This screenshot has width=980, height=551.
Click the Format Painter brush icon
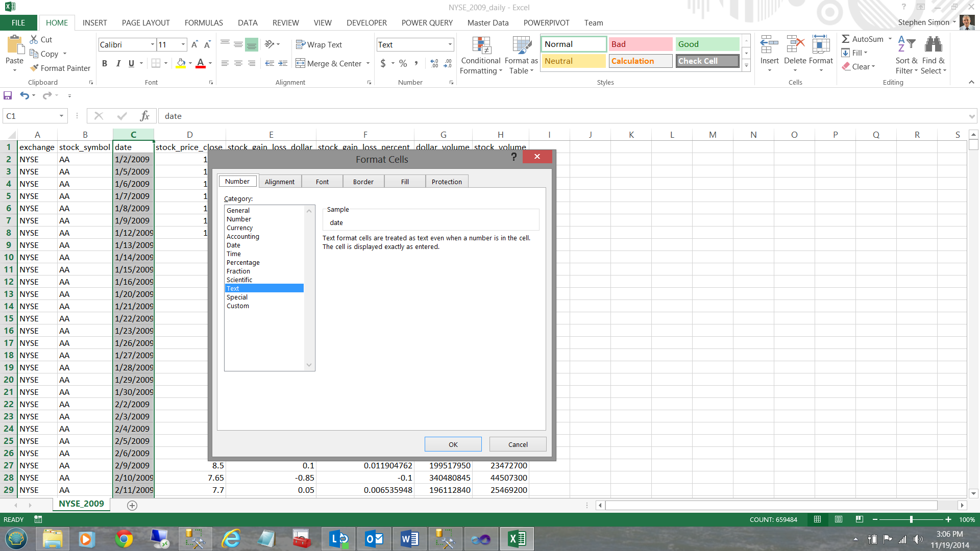[34, 68]
